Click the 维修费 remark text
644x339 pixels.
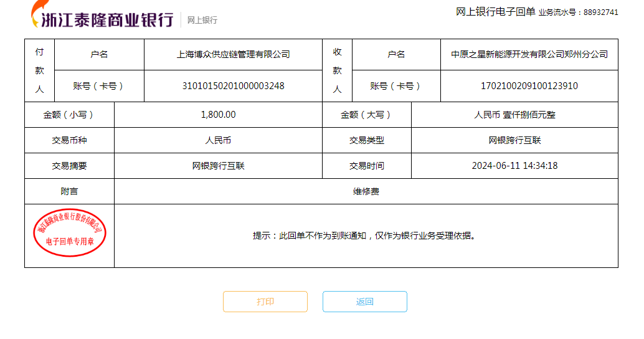point(366,191)
